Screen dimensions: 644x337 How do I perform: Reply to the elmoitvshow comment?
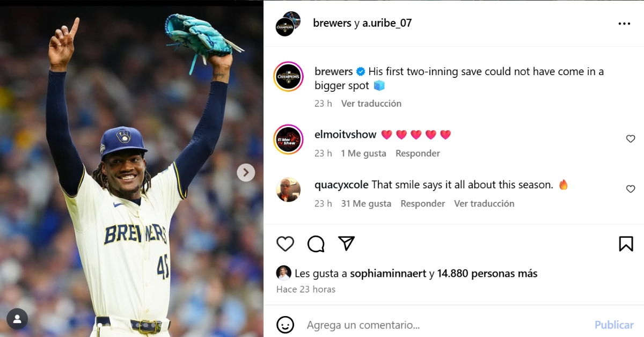click(418, 153)
